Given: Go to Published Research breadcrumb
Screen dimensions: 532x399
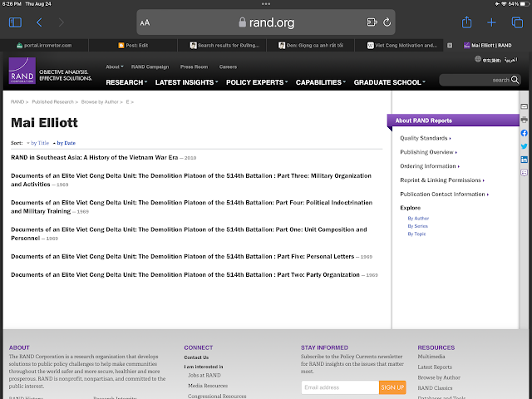Looking at the screenshot, I should point(52,101).
